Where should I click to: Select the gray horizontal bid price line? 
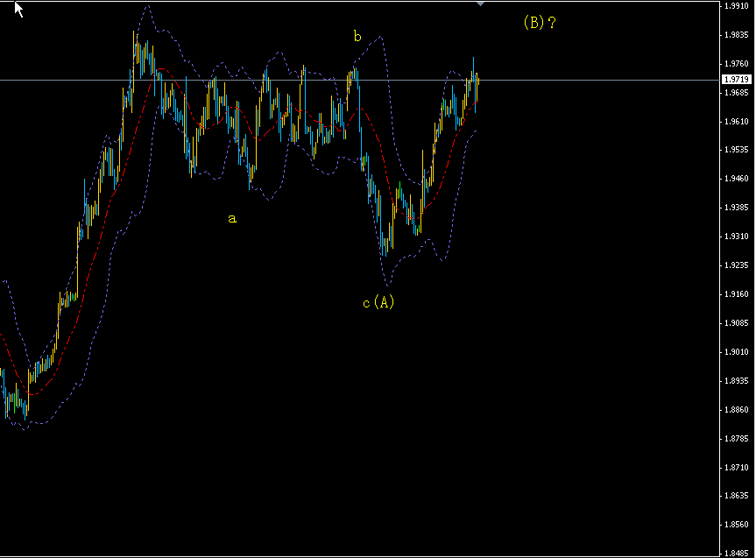(x=360, y=80)
